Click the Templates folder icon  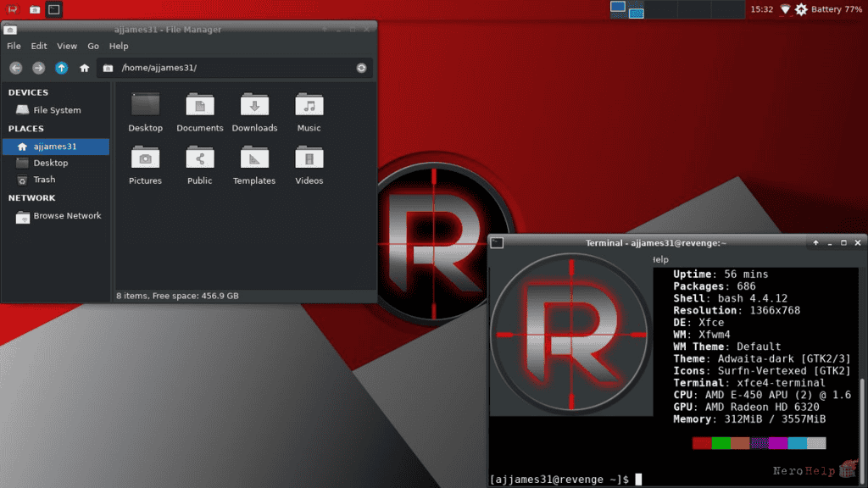(x=254, y=158)
